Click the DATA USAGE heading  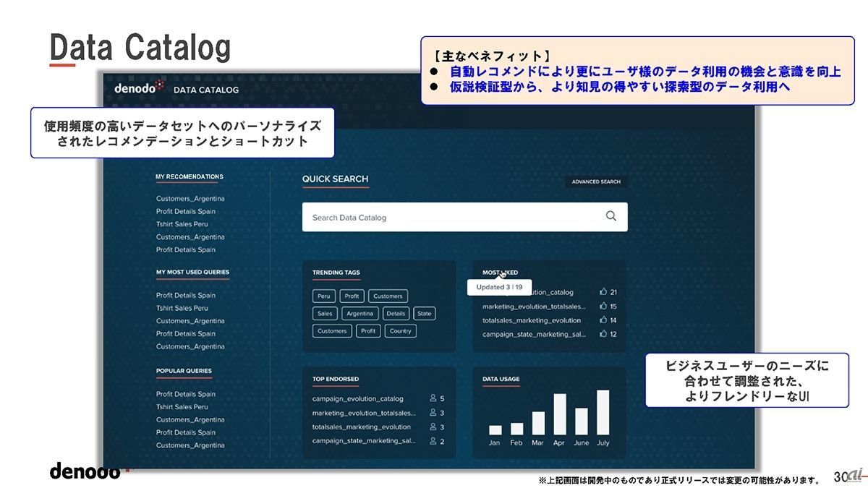(501, 379)
